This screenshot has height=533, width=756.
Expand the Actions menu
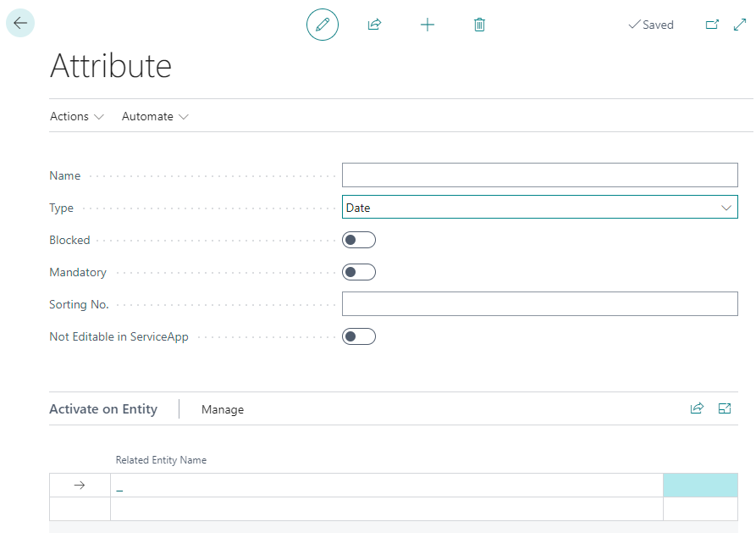click(76, 116)
